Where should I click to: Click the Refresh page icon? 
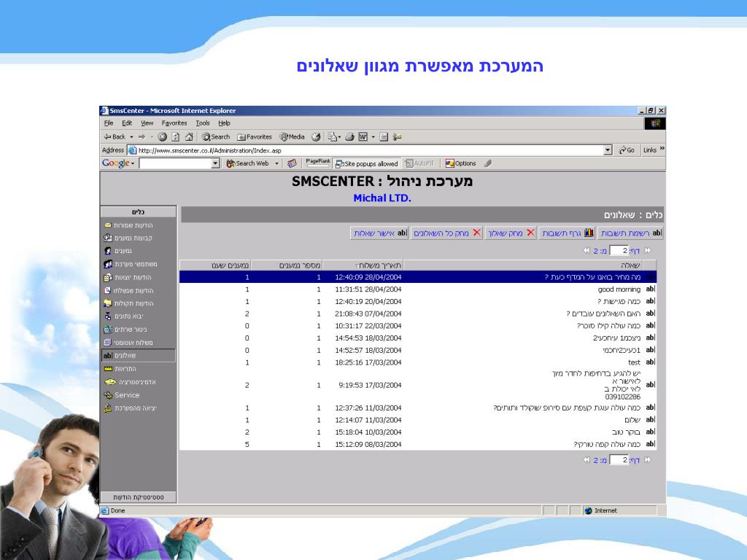[x=175, y=136]
